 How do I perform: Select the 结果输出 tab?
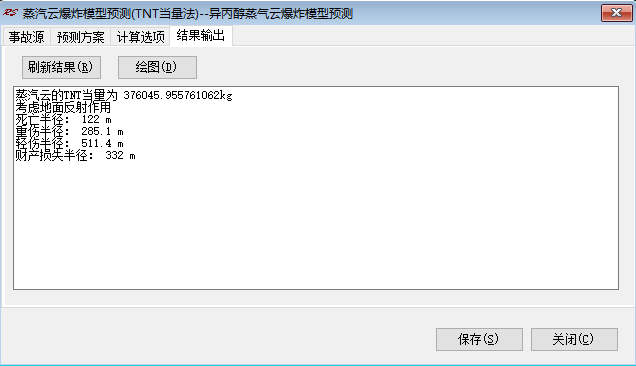(x=200, y=36)
